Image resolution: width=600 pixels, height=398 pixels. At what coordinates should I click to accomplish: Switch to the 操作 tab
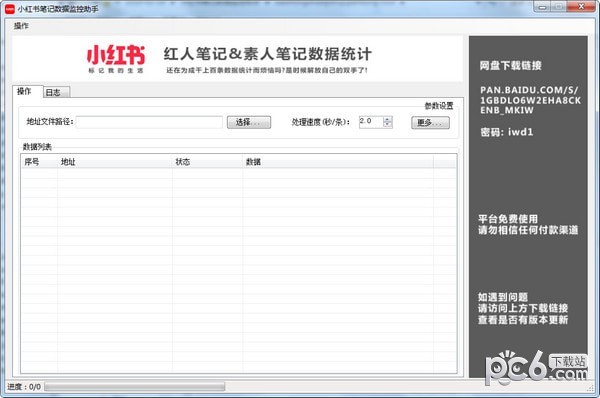pos(27,91)
